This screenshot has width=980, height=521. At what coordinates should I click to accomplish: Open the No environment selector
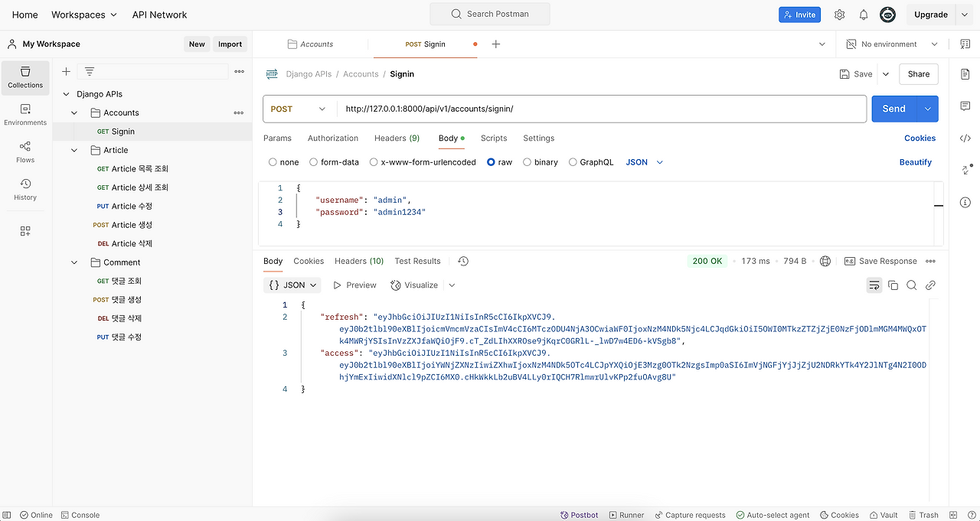(892, 44)
